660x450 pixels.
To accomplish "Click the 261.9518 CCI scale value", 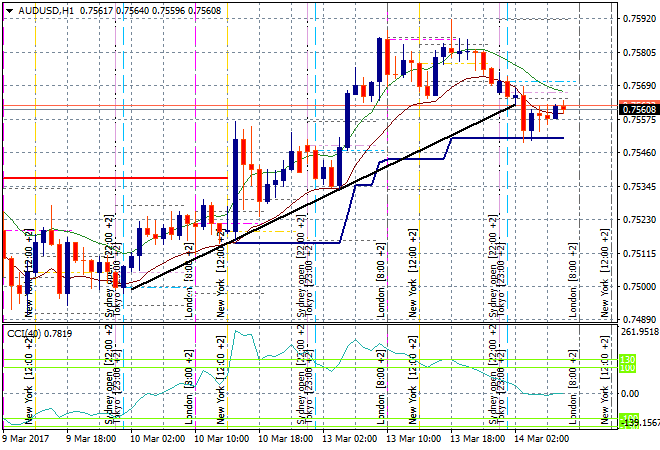I will (638, 332).
